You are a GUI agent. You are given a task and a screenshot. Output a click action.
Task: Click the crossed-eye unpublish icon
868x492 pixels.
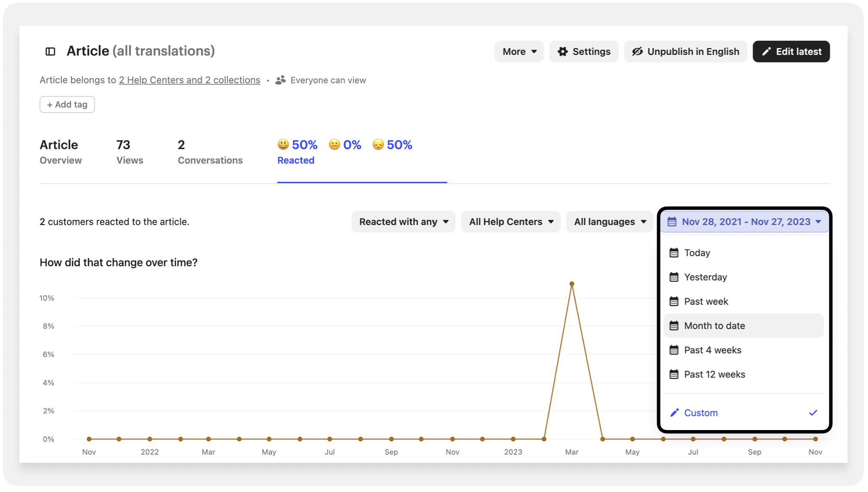pyautogui.click(x=637, y=52)
